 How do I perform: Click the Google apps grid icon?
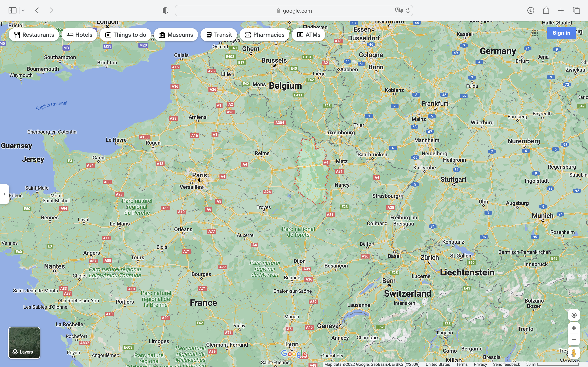pyautogui.click(x=535, y=33)
